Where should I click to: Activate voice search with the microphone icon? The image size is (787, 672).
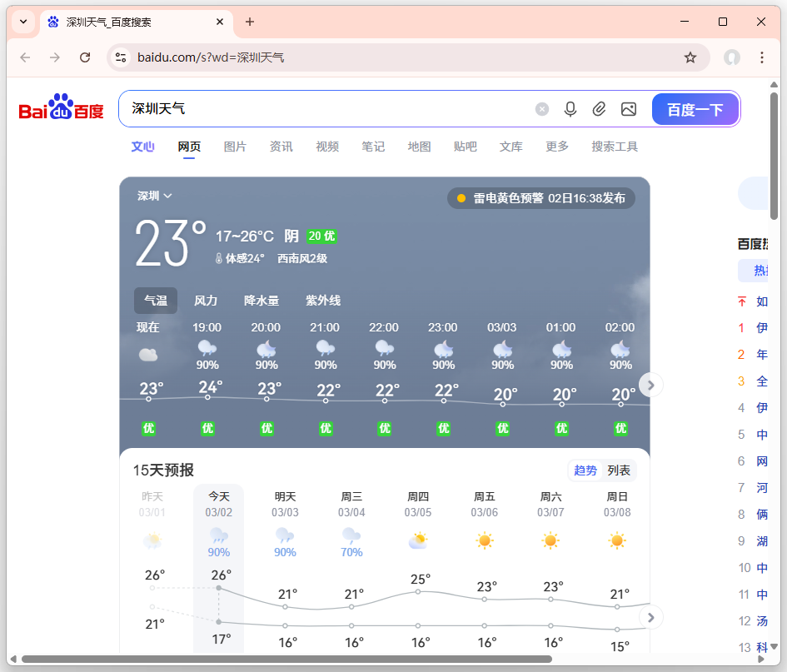coord(570,109)
